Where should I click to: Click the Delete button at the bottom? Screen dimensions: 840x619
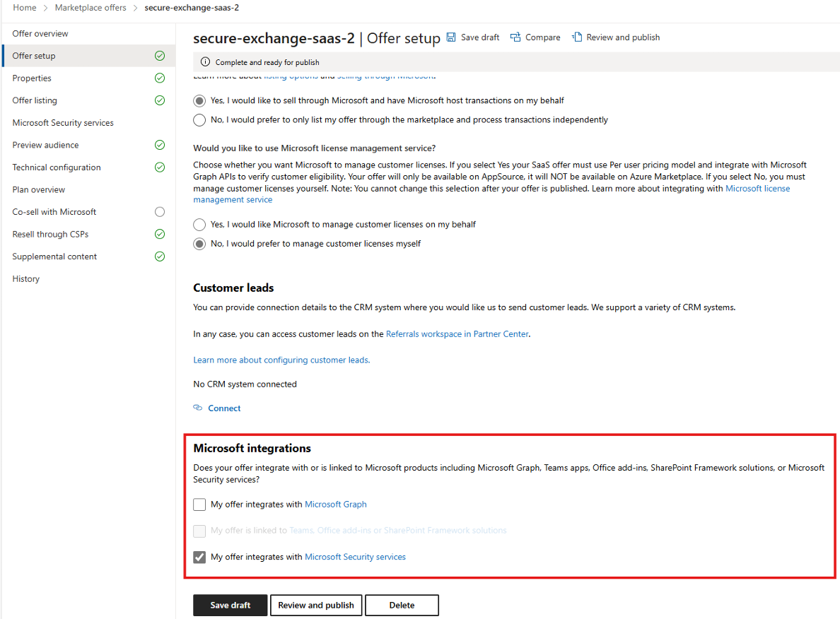click(402, 605)
